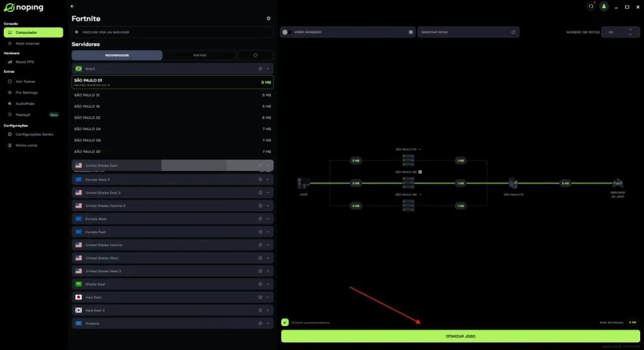The height and width of the screenshot is (350, 644).
Task: Star the United States Central region
Action: point(260,245)
